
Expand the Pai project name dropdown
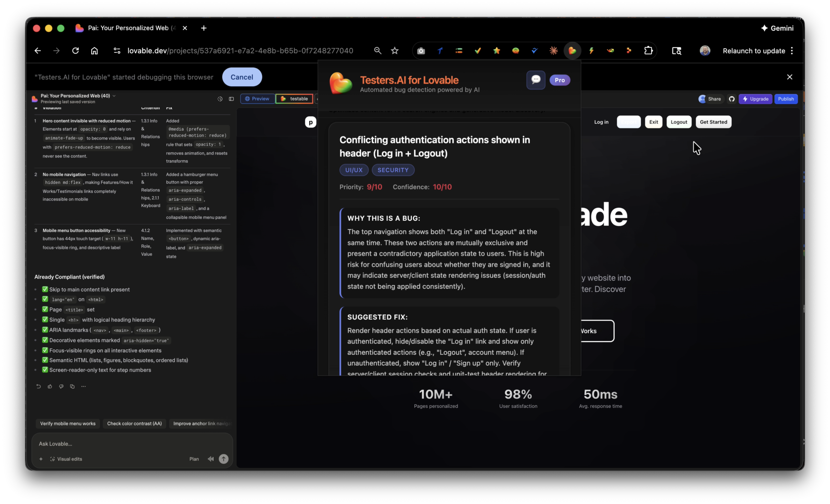coord(114,96)
